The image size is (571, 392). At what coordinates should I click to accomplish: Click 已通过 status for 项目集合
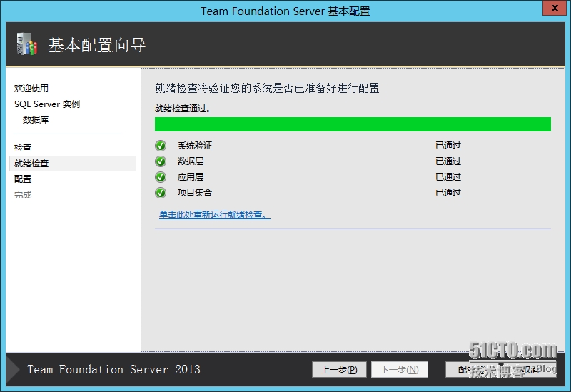(x=448, y=193)
